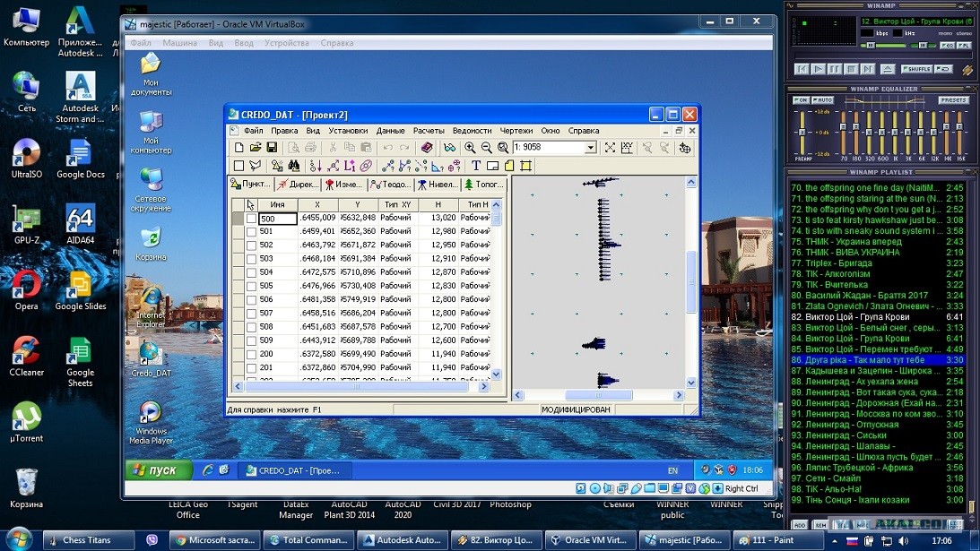The width and height of the screenshot is (980, 551).
Task: Open GPU-Z desktop icon
Action: click(x=26, y=224)
